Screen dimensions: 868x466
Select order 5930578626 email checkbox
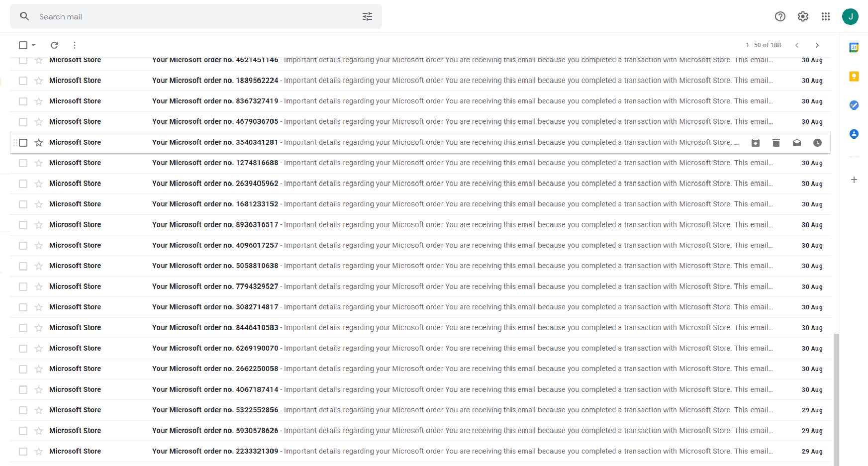23,431
